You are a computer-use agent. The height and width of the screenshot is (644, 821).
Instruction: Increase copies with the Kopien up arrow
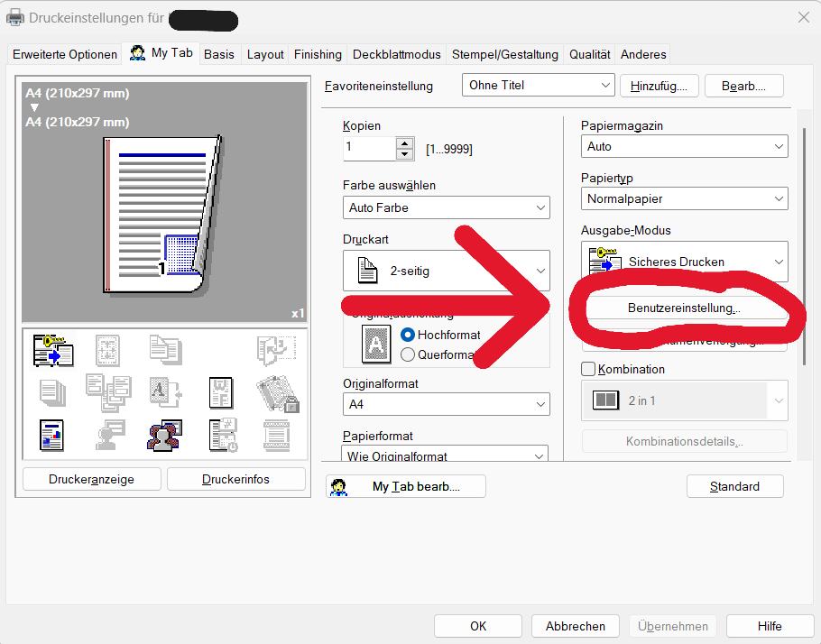[x=405, y=143]
